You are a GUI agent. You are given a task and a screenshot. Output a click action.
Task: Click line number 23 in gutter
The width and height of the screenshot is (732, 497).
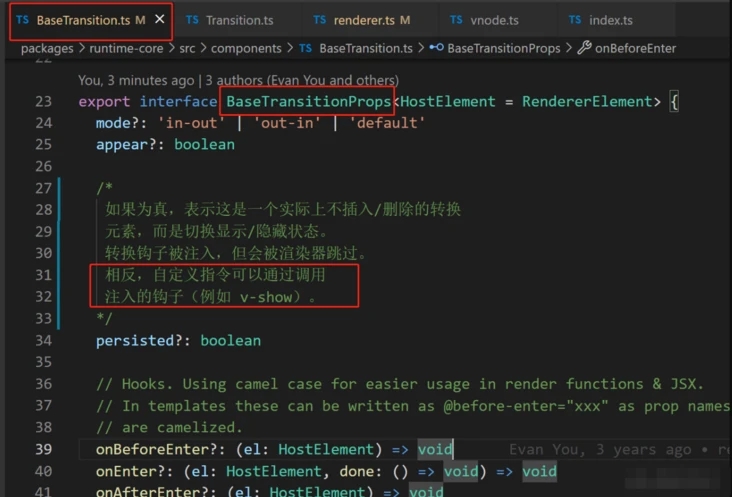click(x=43, y=102)
